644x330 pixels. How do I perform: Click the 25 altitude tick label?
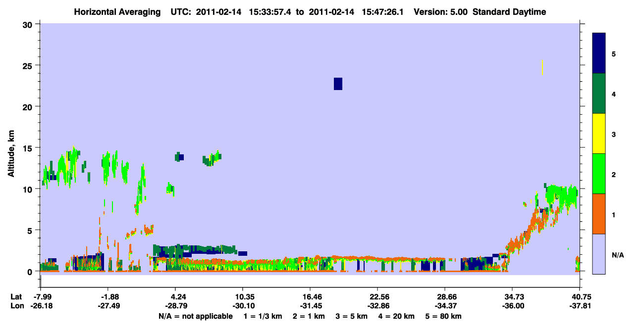pos(29,65)
